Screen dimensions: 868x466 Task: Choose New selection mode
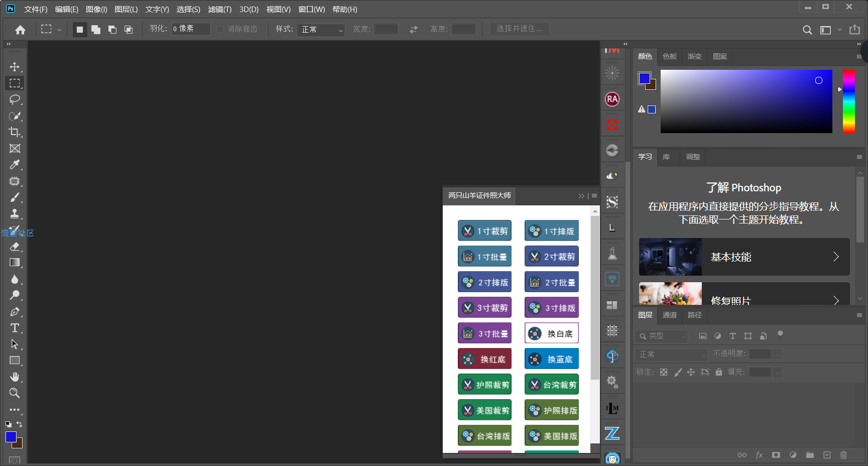coord(79,30)
